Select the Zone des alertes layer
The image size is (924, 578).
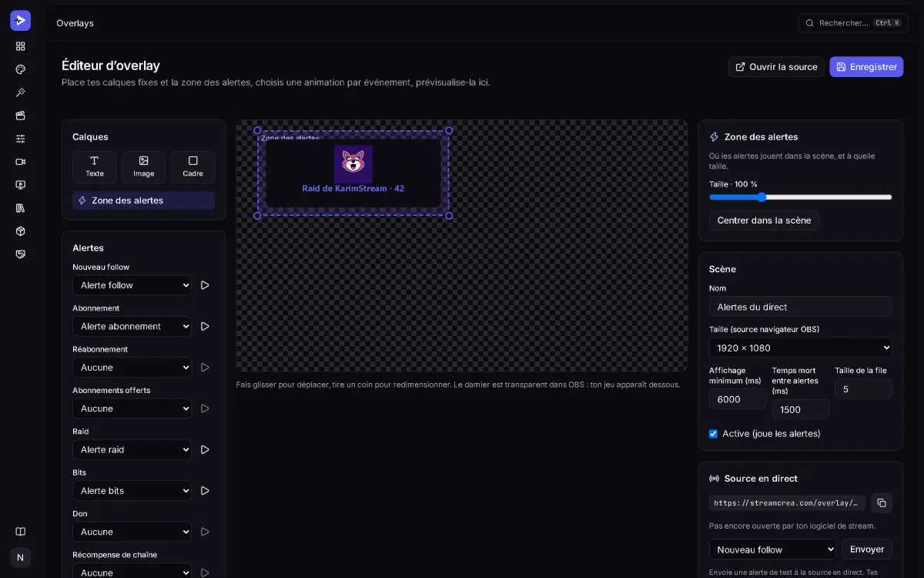(x=143, y=200)
